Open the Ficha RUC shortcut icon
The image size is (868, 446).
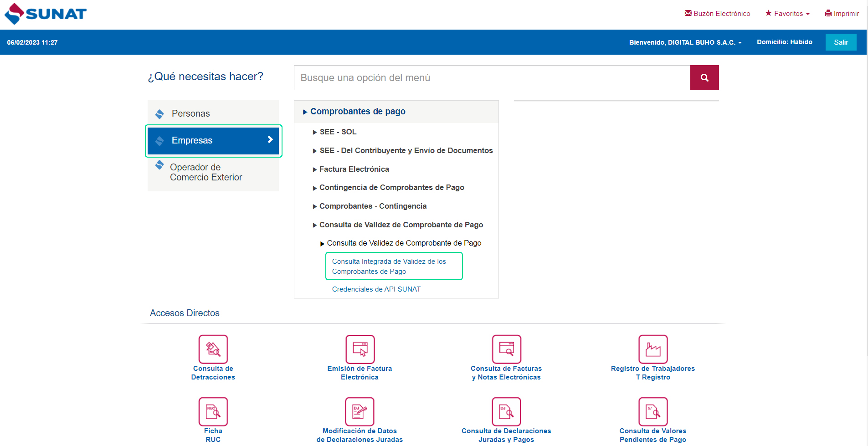pos(213,411)
